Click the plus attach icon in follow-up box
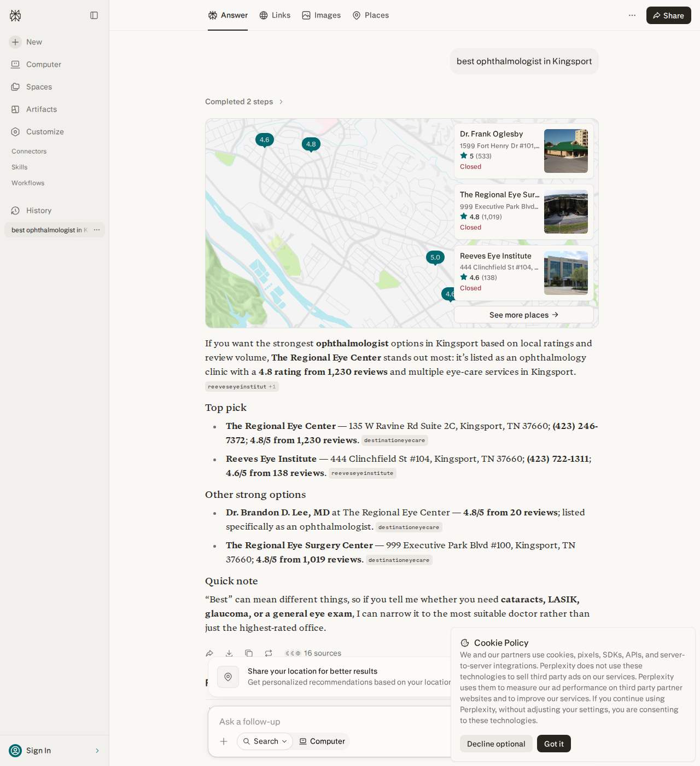Viewport: 700px width, 766px height. coord(224,741)
